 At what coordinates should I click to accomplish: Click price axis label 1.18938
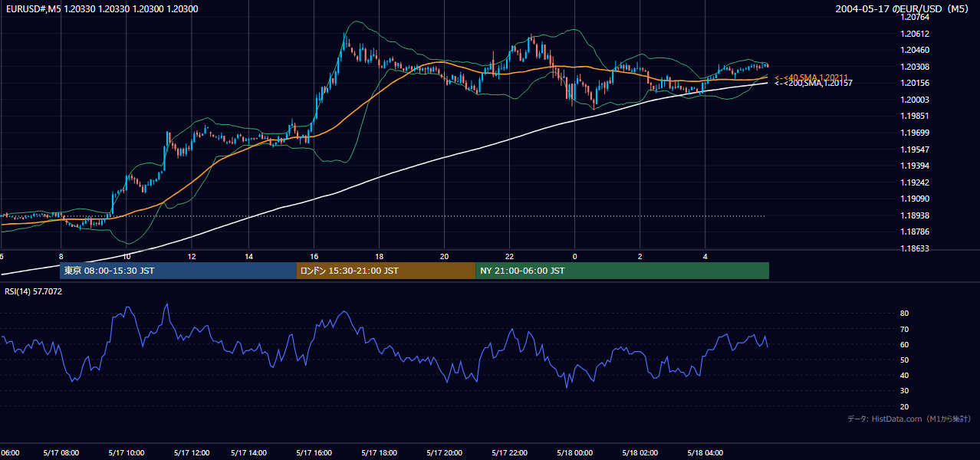click(915, 215)
